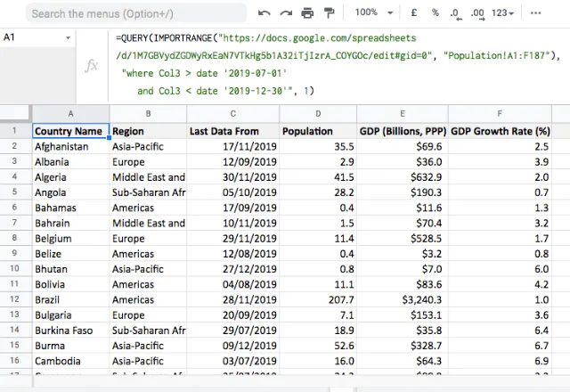The height and width of the screenshot is (392, 570).
Task: Select column F header
Action: pos(501,114)
